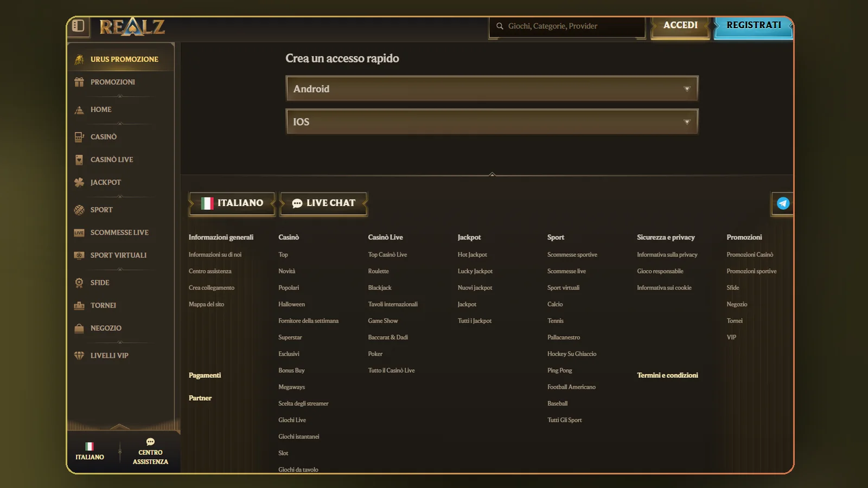Open Promozioni Casinò footer link

(x=750, y=255)
